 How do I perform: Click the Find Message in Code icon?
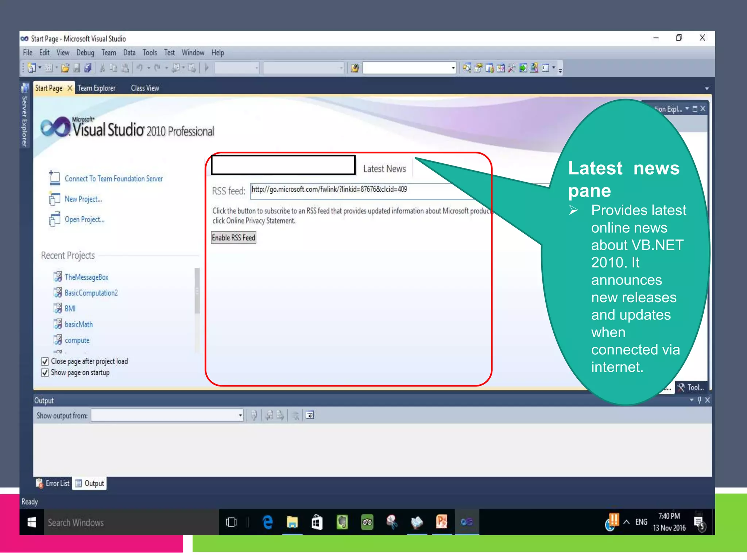pos(254,415)
